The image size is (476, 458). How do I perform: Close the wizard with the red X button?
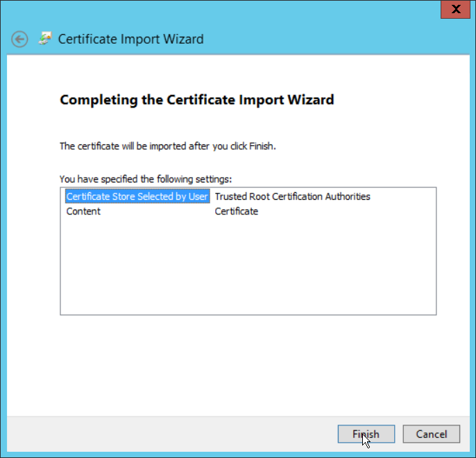tap(455, 9)
